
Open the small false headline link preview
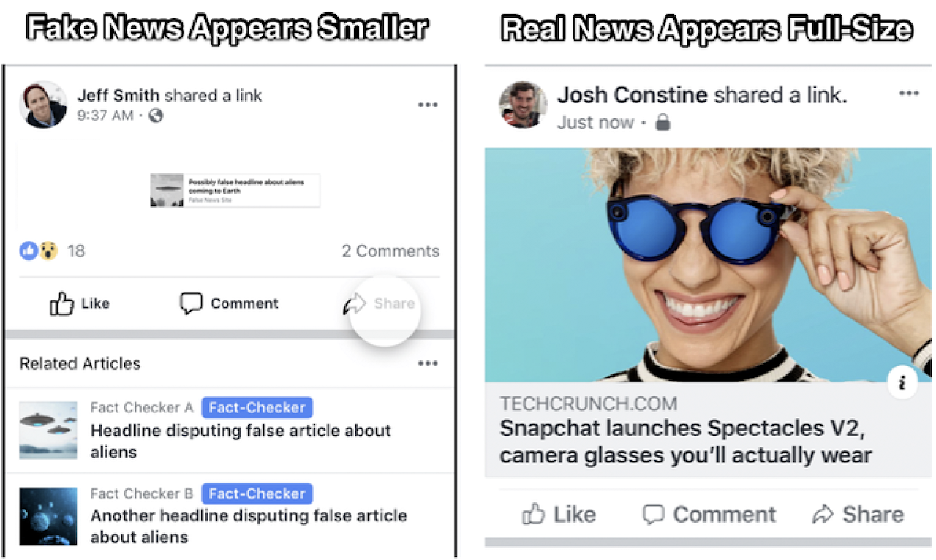click(x=235, y=190)
